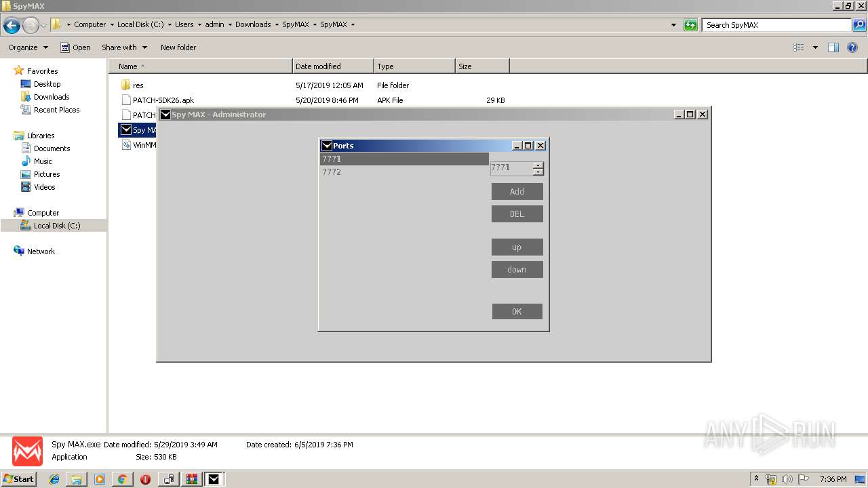
Task: Sort by Size column header
Action: pyautogui.click(x=482, y=66)
